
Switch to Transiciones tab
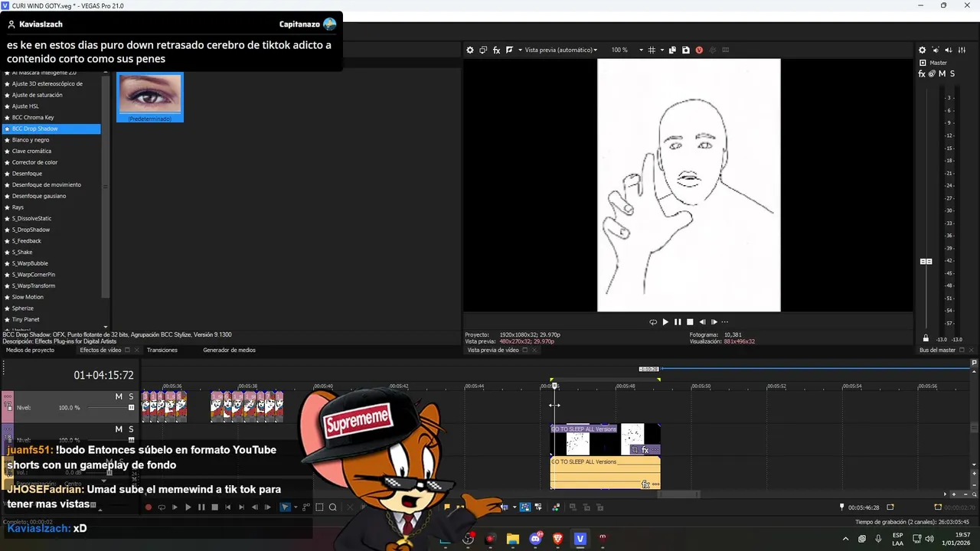162,350
